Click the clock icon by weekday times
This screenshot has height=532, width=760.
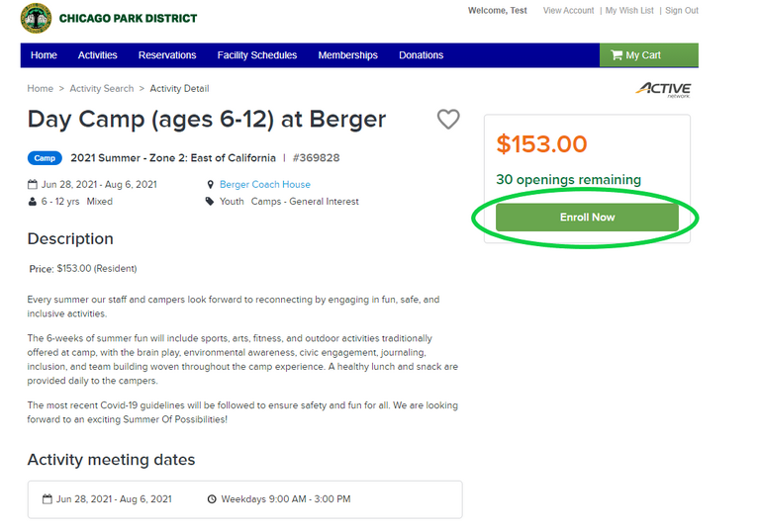212,499
